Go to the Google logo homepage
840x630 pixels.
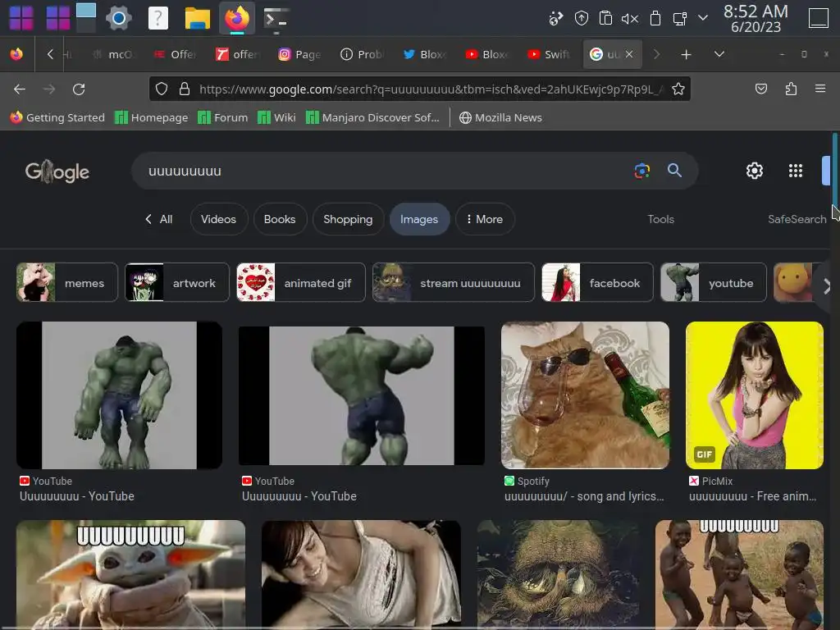coord(57,172)
